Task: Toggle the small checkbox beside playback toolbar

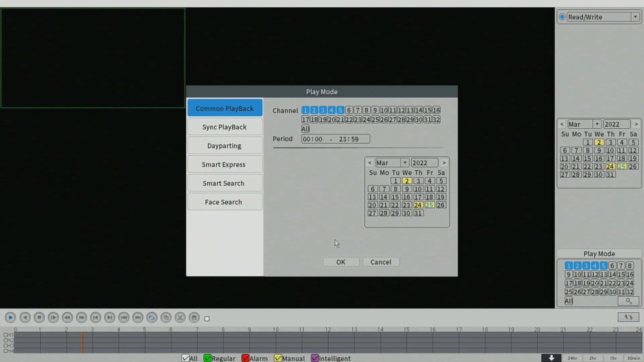Action: tap(207, 319)
